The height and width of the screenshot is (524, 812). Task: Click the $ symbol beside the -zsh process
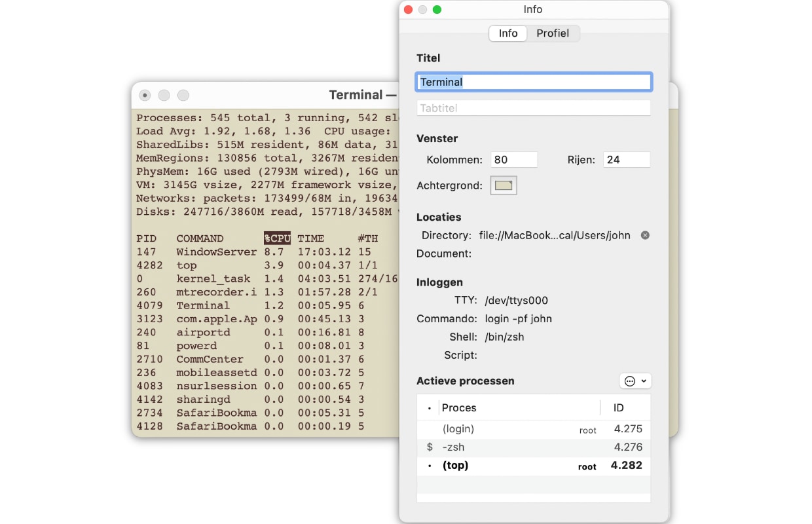point(429,447)
